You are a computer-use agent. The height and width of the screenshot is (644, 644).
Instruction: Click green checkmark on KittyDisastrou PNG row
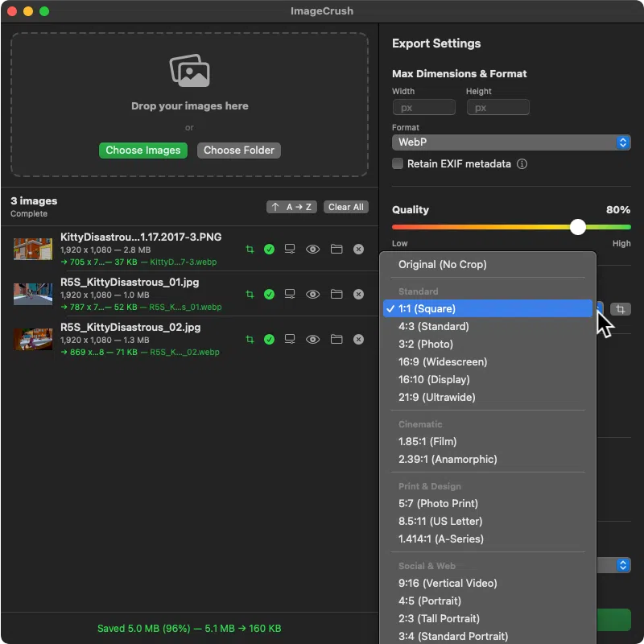tap(269, 250)
